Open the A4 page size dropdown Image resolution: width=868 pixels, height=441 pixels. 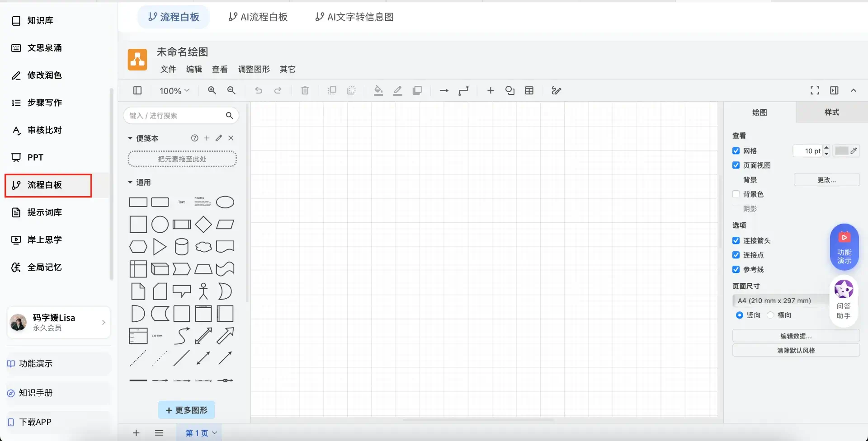coord(780,301)
